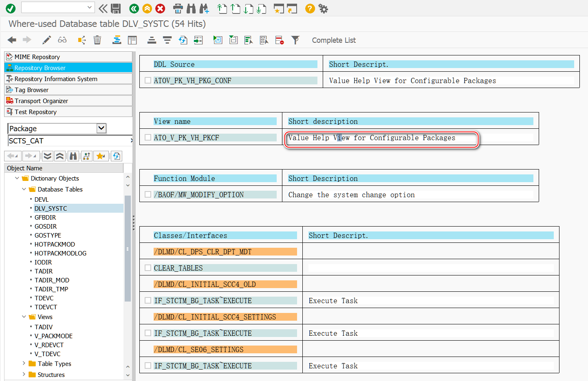
Task: Collapse the Views node
Action: [x=24, y=317]
